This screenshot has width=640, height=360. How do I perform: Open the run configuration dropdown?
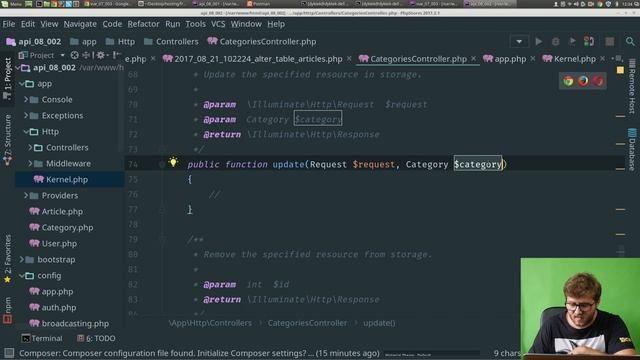pos(519,41)
